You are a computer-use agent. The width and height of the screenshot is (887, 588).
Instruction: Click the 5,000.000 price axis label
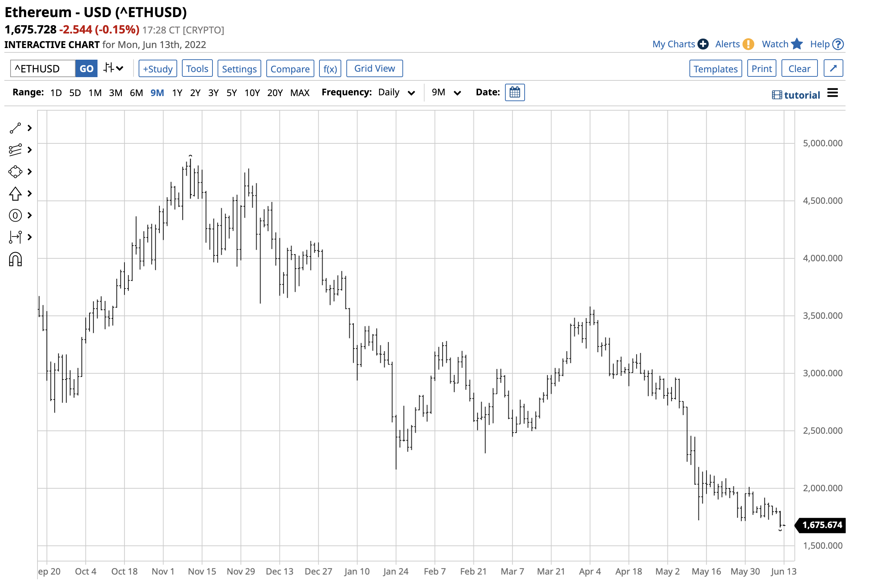[x=823, y=143]
